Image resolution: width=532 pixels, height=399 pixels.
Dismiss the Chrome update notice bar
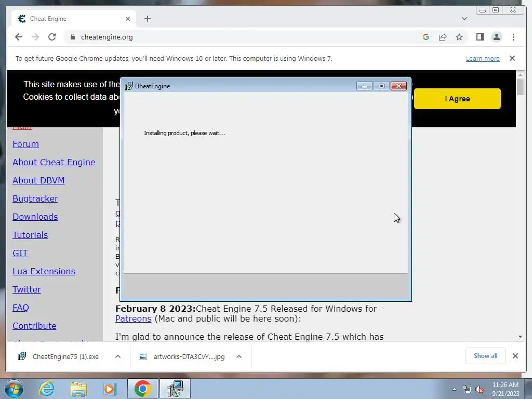(512, 58)
